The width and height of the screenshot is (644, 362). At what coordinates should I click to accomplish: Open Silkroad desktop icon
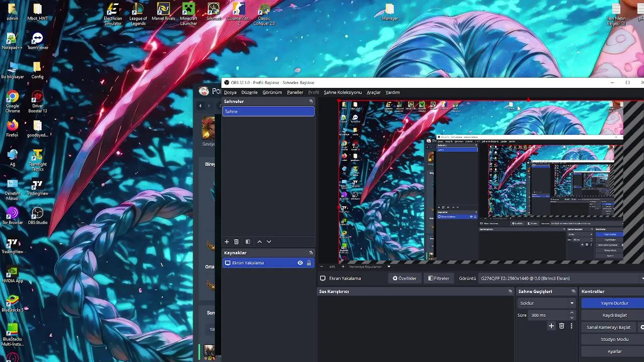click(213, 12)
